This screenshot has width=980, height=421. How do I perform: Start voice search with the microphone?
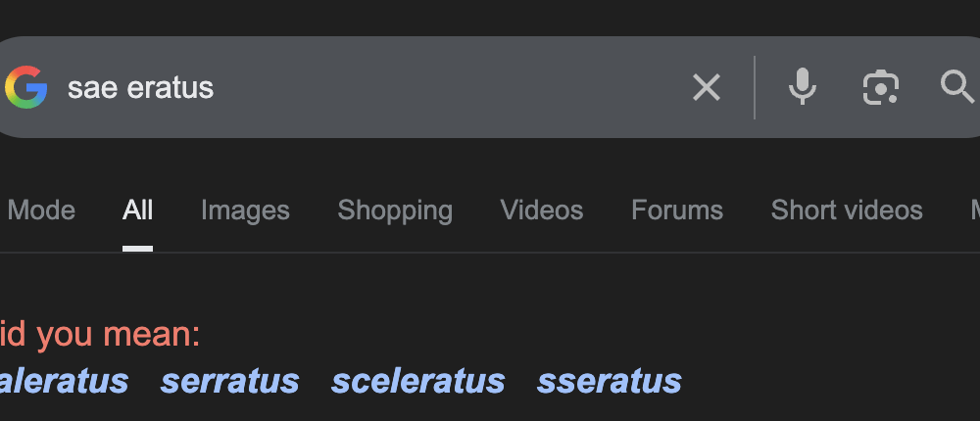click(803, 88)
